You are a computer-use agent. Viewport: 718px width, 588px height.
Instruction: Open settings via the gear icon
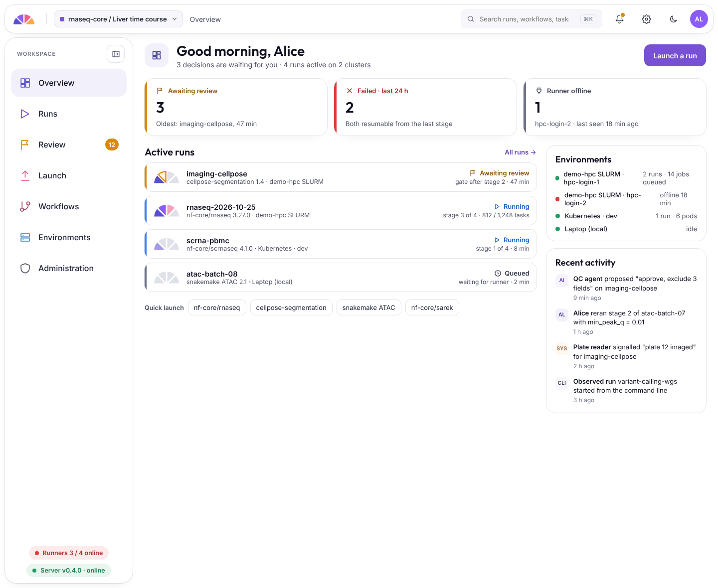point(646,19)
